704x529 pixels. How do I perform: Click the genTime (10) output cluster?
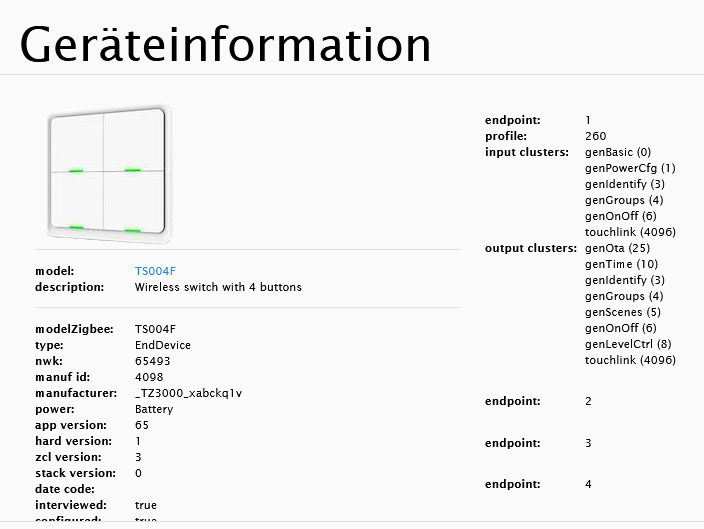click(x=621, y=264)
